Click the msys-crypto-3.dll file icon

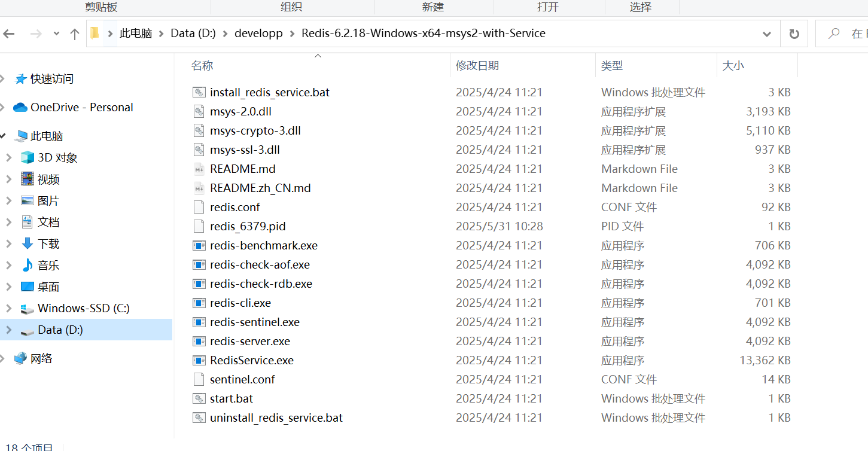click(199, 130)
